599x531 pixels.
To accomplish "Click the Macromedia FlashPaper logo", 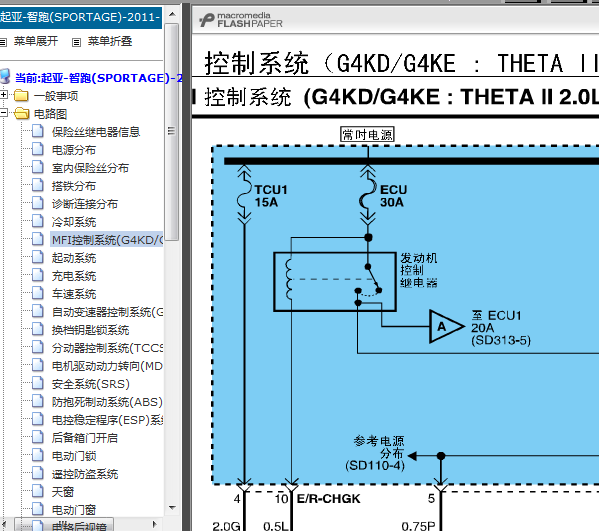I will (x=241, y=20).
